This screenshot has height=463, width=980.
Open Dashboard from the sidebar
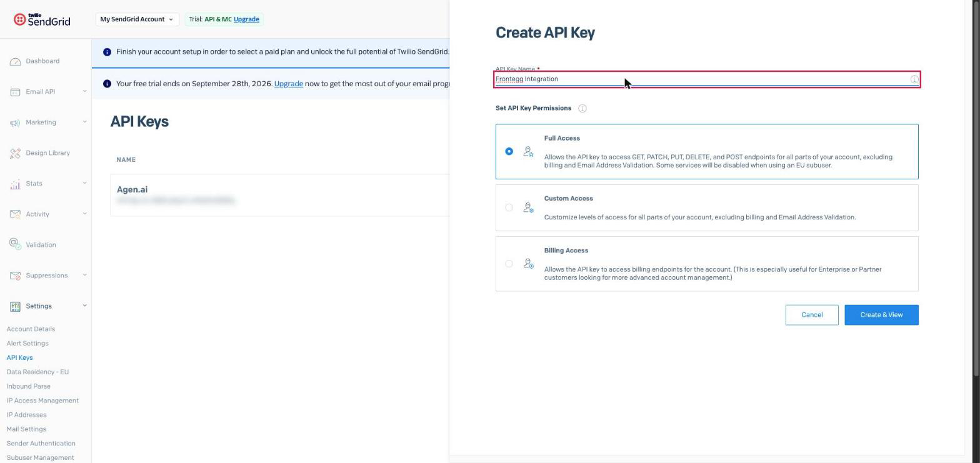pyautogui.click(x=42, y=61)
